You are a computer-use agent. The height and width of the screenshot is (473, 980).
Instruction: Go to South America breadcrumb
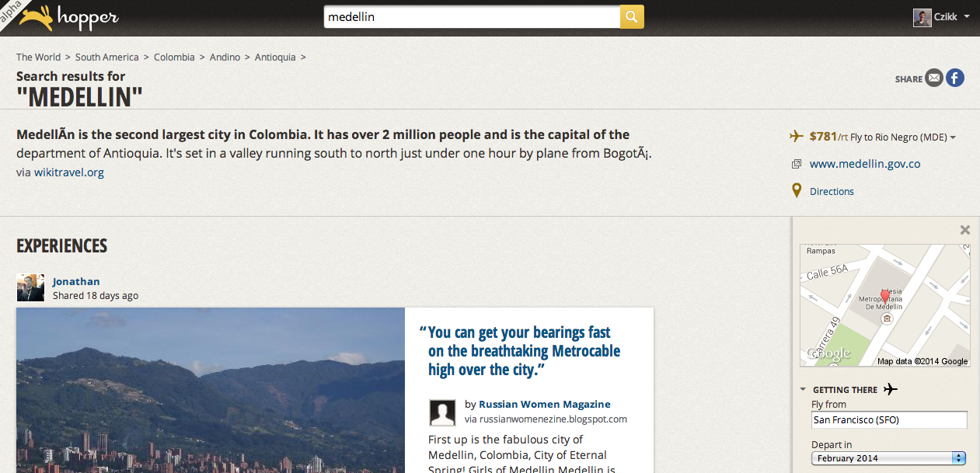pos(106,57)
